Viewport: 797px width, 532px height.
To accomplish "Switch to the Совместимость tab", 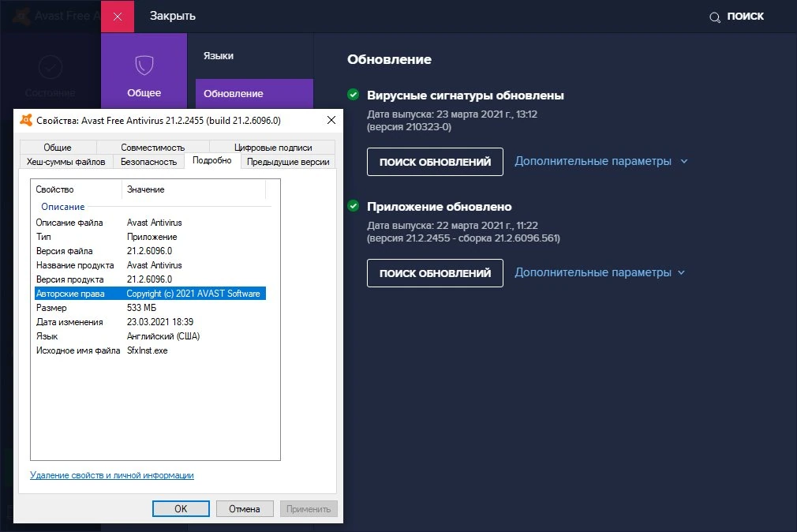I will coord(152,147).
